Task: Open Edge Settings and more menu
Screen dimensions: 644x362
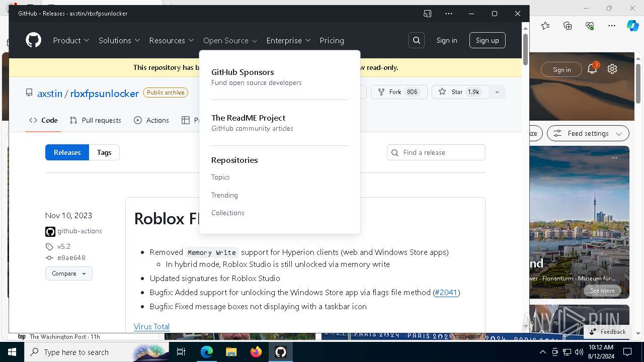Action: (612, 26)
